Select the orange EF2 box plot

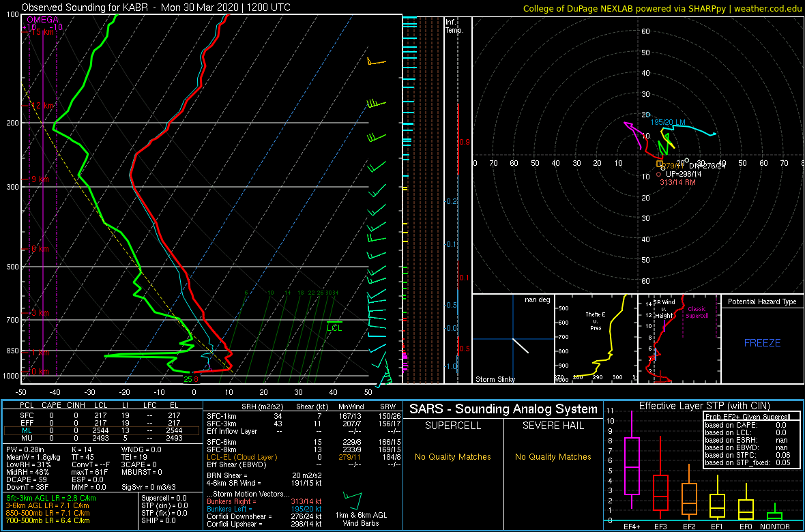690,492
